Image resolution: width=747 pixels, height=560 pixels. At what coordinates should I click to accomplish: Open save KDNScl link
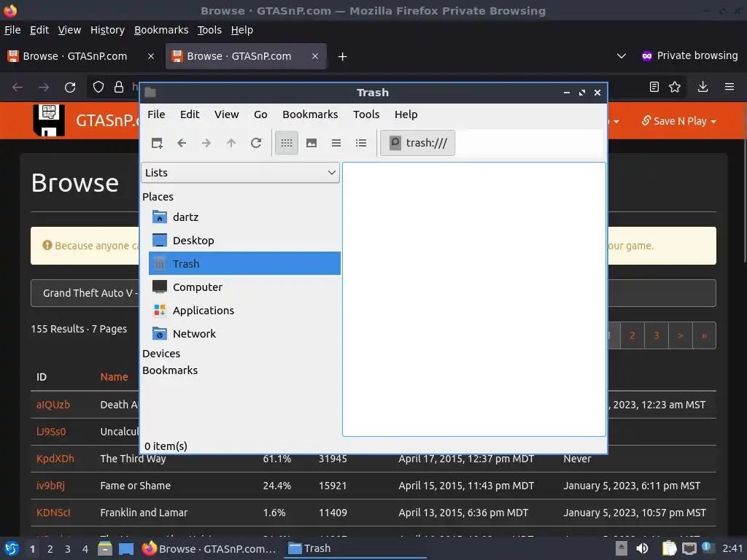(x=53, y=513)
